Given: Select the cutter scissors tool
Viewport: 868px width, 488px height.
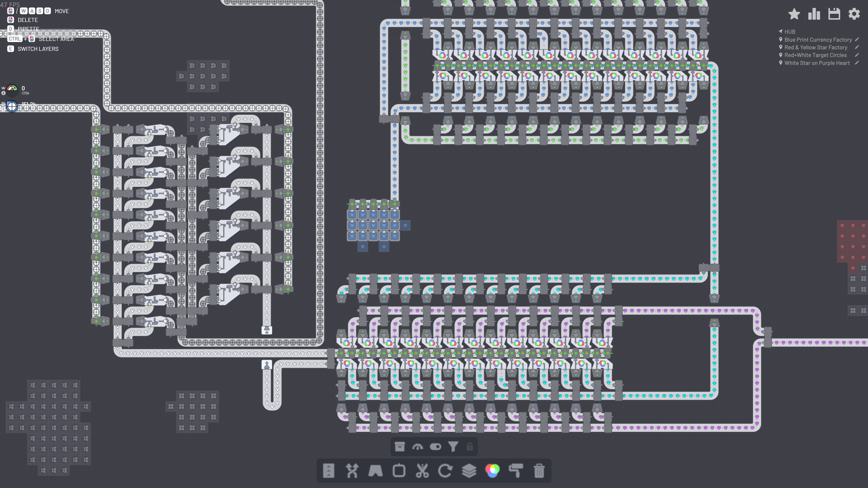Looking at the screenshot, I should tap(422, 471).
